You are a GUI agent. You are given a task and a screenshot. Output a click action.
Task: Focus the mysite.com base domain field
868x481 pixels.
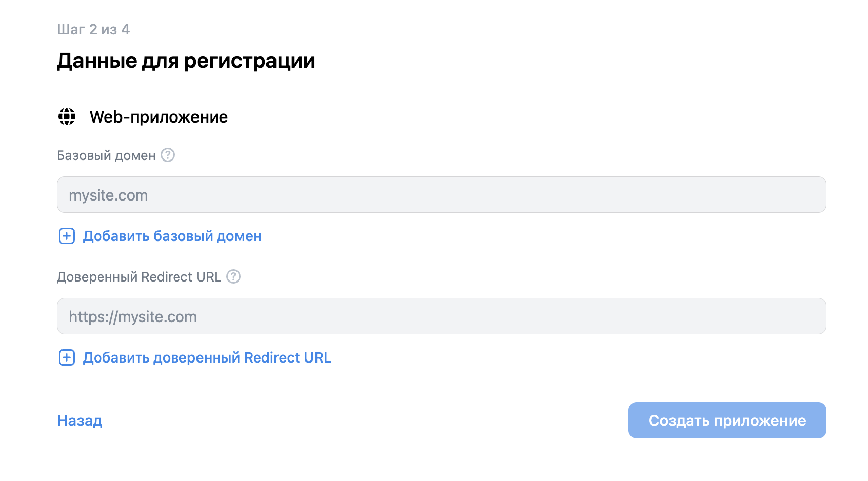pyautogui.click(x=441, y=195)
